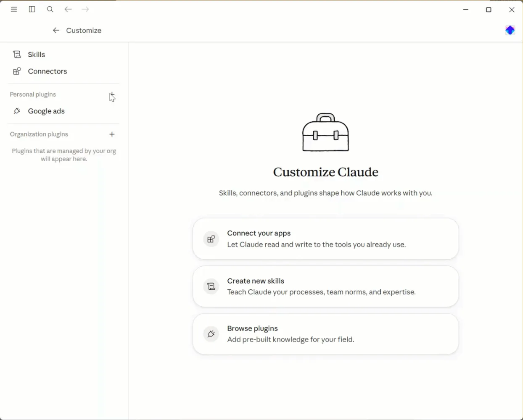Click the Connect your apps card icon
523x420 pixels.
tap(211, 239)
